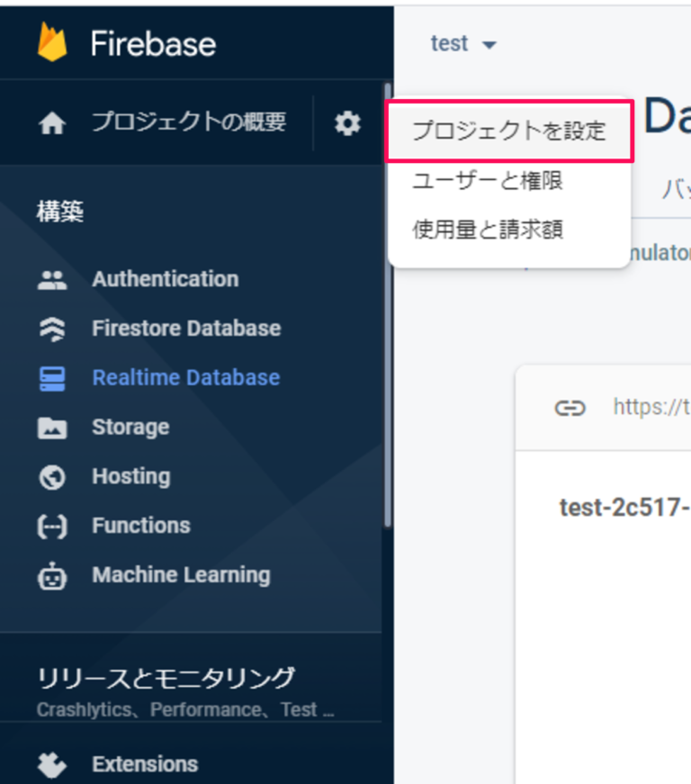The image size is (691, 784).
Task: Open Functions in the sidebar
Action: click(x=141, y=526)
